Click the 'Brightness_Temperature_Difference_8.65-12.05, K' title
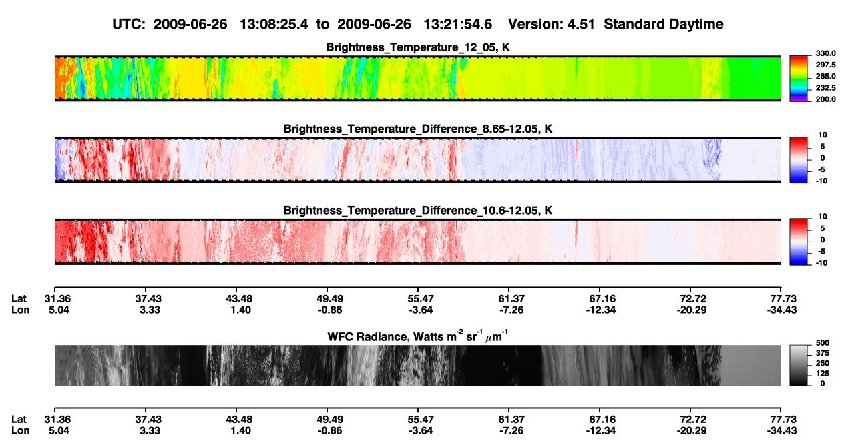 coord(418,129)
